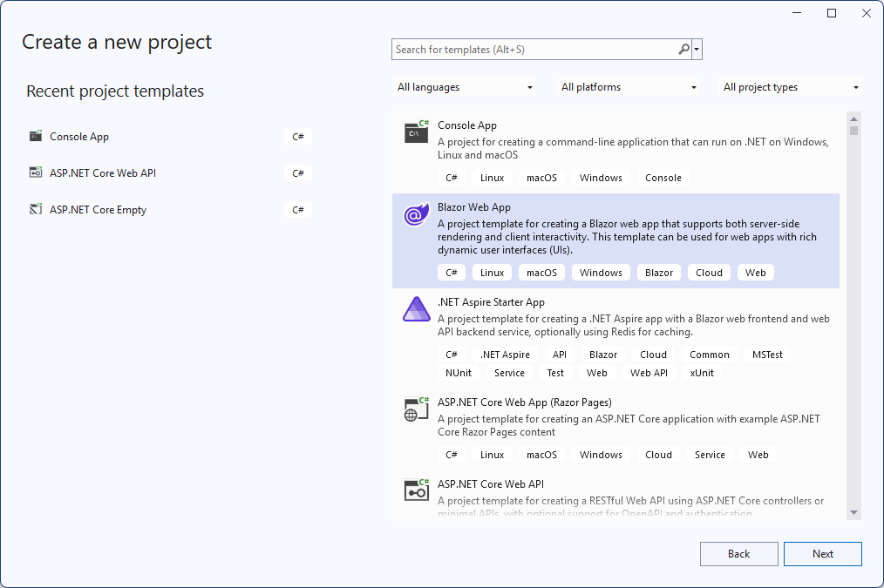Click the recent ASP.NET Core Empty icon
The width and height of the screenshot is (884, 588).
36,209
